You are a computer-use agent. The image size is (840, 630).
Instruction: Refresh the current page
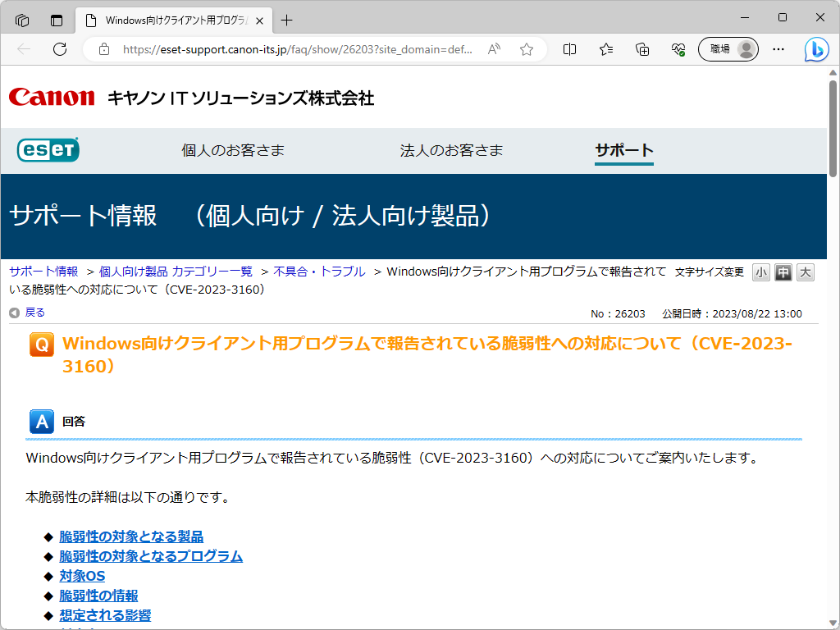tap(59, 49)
